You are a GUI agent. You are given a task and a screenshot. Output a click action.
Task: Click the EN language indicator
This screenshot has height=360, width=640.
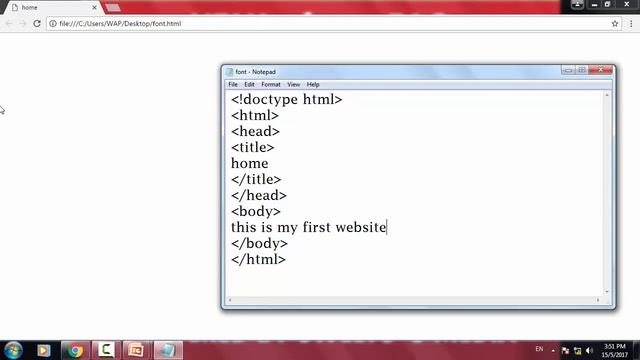[x=539, y=349]
